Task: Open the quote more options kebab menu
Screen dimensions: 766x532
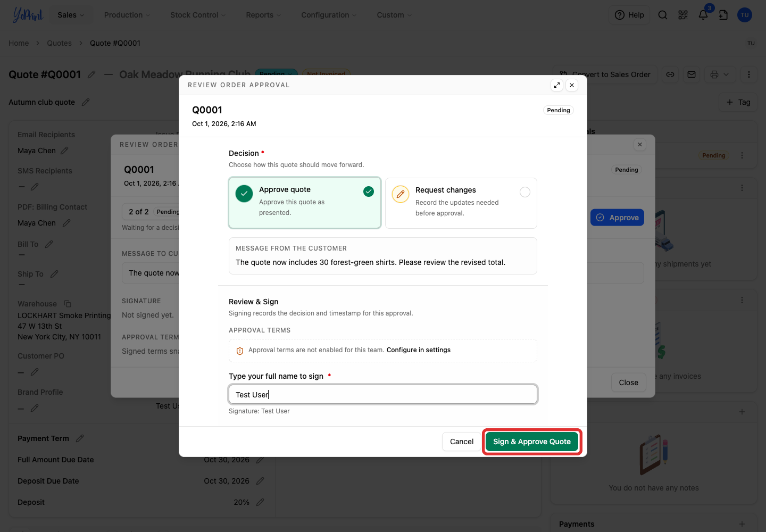Action: click(749, 74)
